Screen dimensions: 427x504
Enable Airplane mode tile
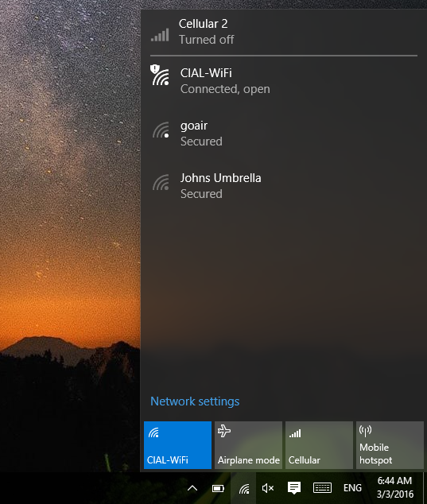coord(248,445)
